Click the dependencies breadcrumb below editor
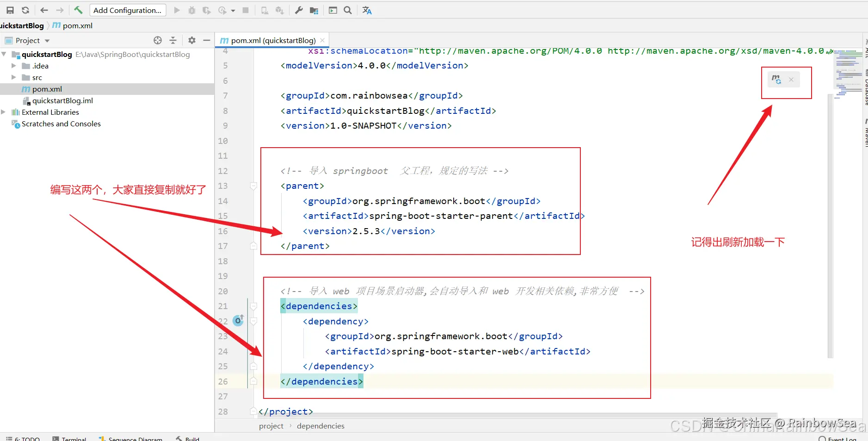 click(x=320, y=426)
